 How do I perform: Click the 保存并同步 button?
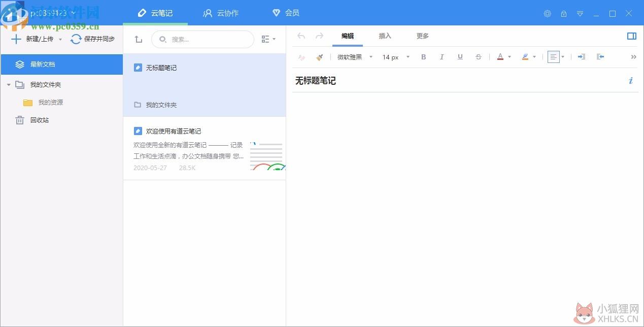pos(93,39)
